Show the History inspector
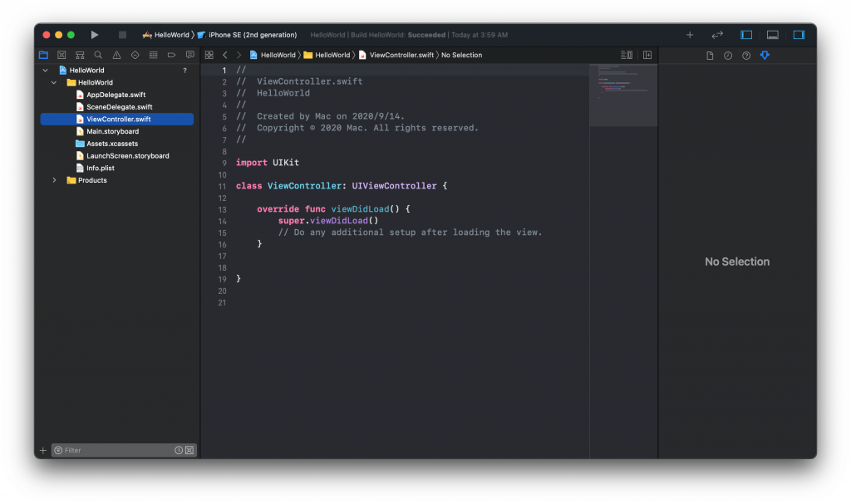Screen dimensions: 851x504 (x=728, y=56)
